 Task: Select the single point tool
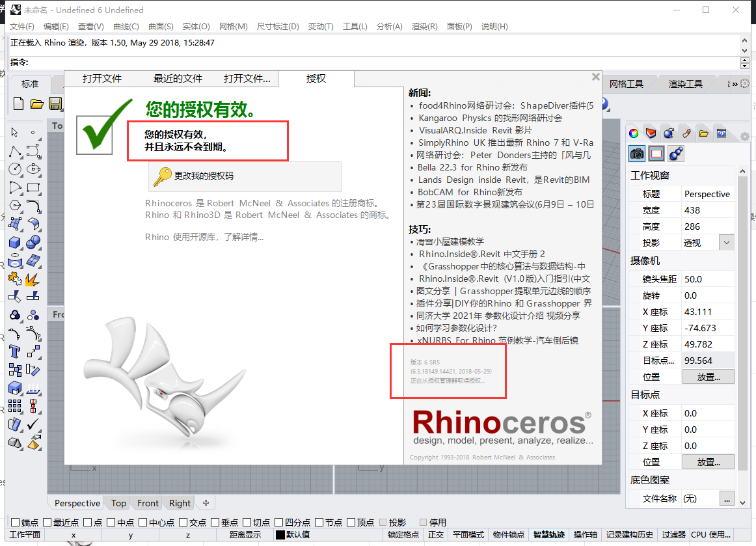coord(33,132)
